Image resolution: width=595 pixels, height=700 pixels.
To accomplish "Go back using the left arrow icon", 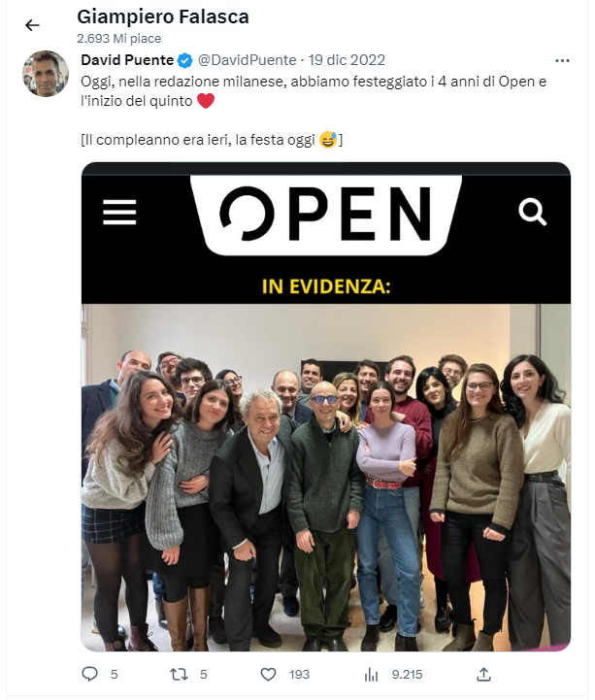I will pos(32,25).
